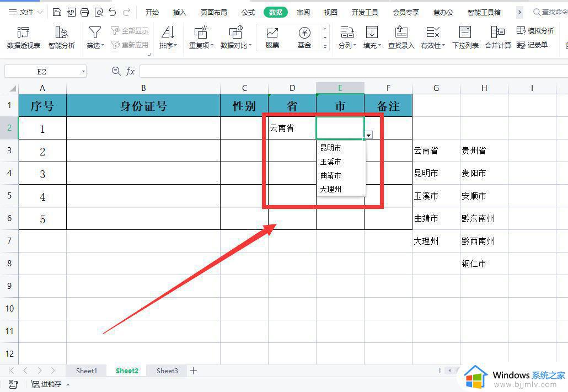This screenshot has height=392, width=568.
Task: Switch to the 开始 Home tab
Action: coord(152,12)
